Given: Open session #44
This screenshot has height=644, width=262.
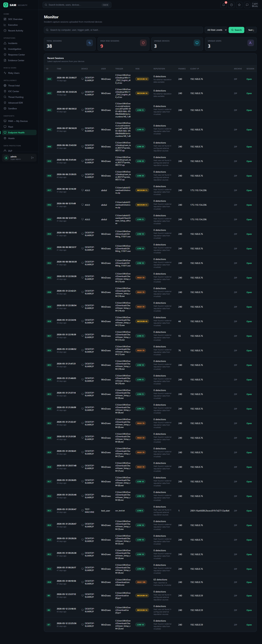Looking at the screenshot, I should point(249,79).
